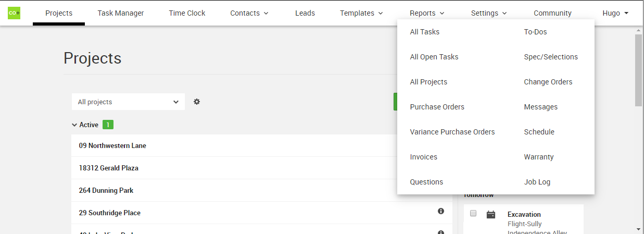Click calendar icon beside Excavation task

pyautogui.click(x=491, y=215)
